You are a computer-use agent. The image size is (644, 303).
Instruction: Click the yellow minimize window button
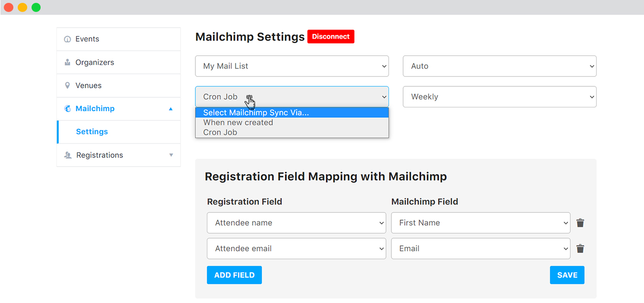(22, 7)
